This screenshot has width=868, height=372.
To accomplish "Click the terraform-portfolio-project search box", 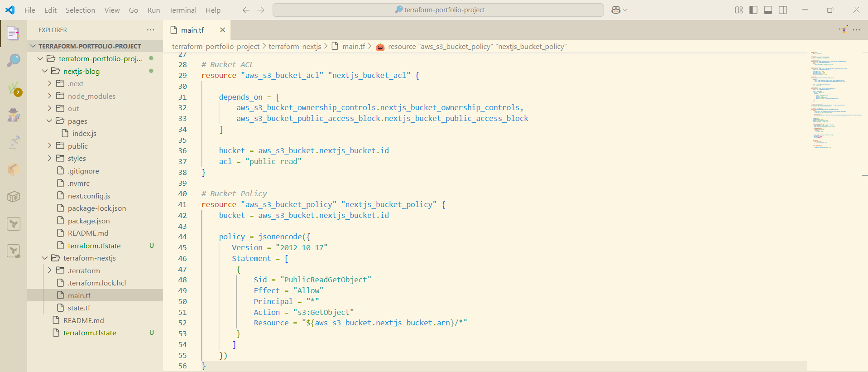I will coord(438,10).
